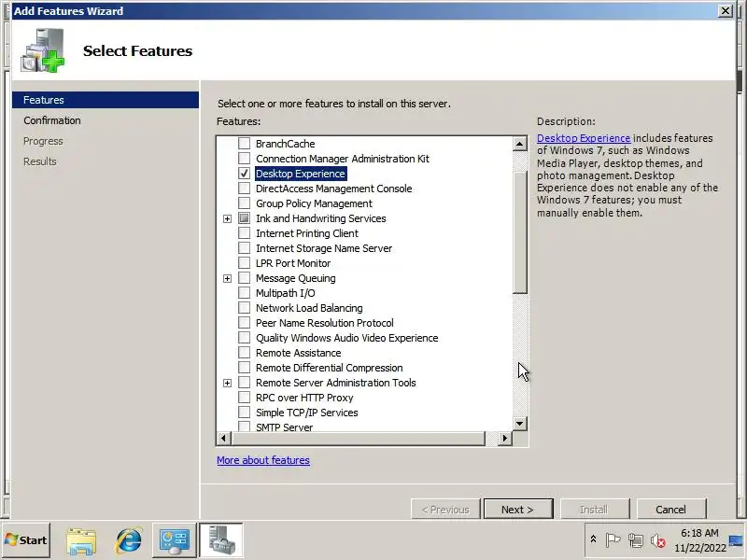Click the network tray icon
Image resolution: width=747 pixels, height=560 pixels.
point(636,540)
